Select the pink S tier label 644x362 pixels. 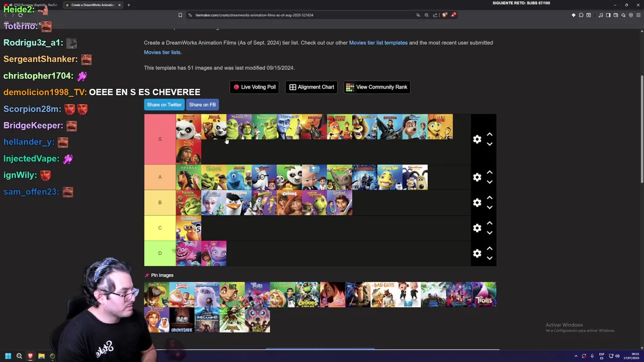(160, 139)
